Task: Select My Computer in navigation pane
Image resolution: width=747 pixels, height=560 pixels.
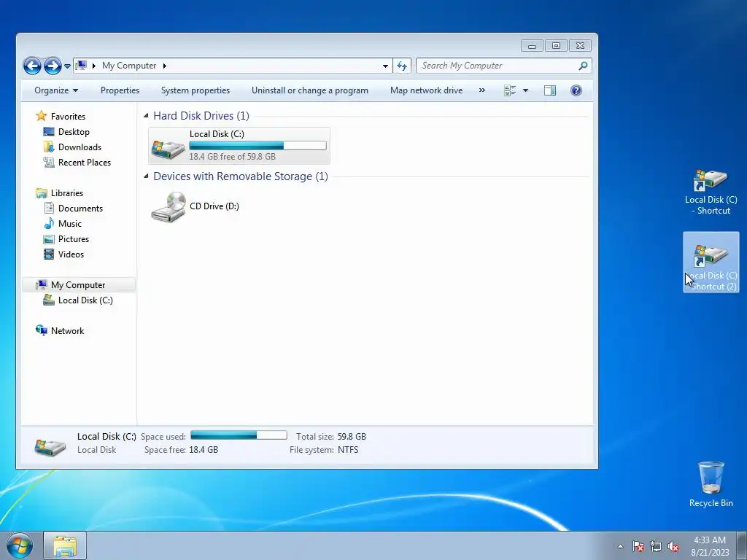Action: (x=78, y=285)
